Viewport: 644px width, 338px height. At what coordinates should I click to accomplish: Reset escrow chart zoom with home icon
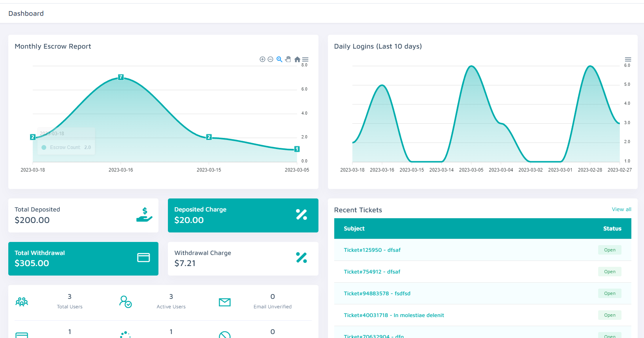[297, 59]
